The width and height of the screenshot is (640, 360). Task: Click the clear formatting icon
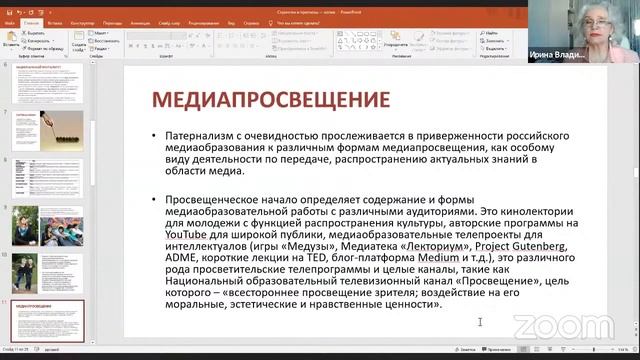point(208,36)
